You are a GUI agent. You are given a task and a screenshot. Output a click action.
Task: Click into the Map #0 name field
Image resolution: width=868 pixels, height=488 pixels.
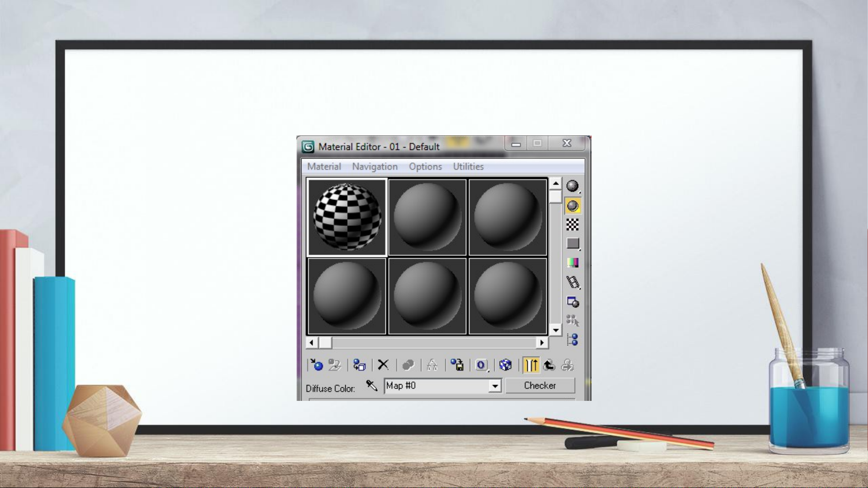(437, 386)
